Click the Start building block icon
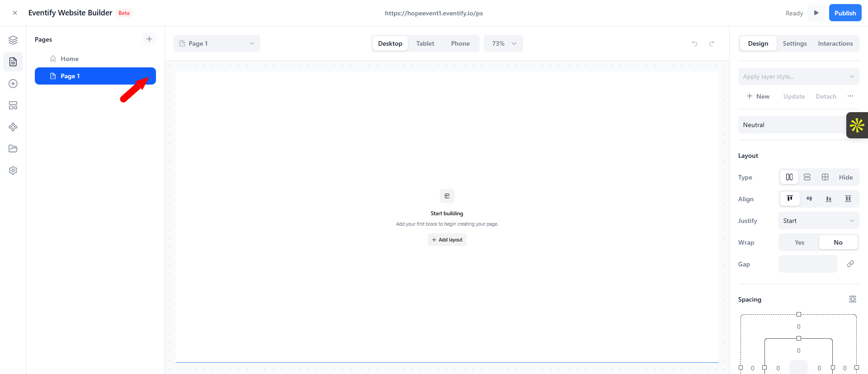 447,196
